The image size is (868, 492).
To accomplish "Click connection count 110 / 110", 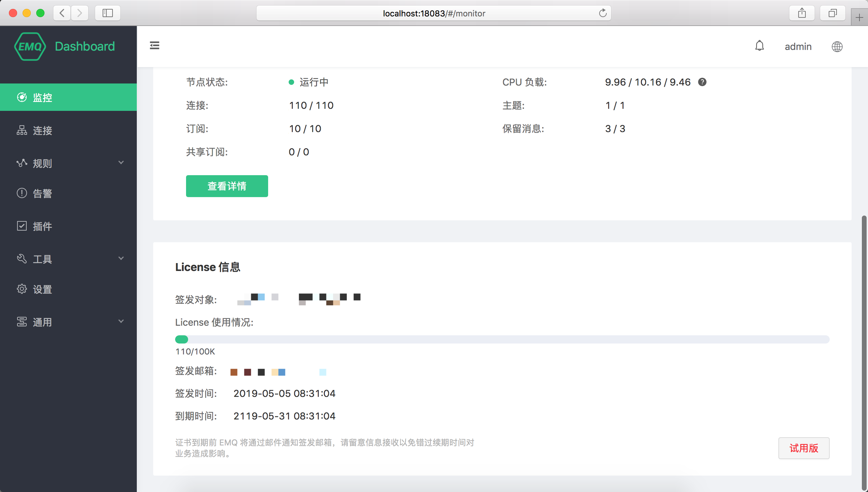I will 311,105.
